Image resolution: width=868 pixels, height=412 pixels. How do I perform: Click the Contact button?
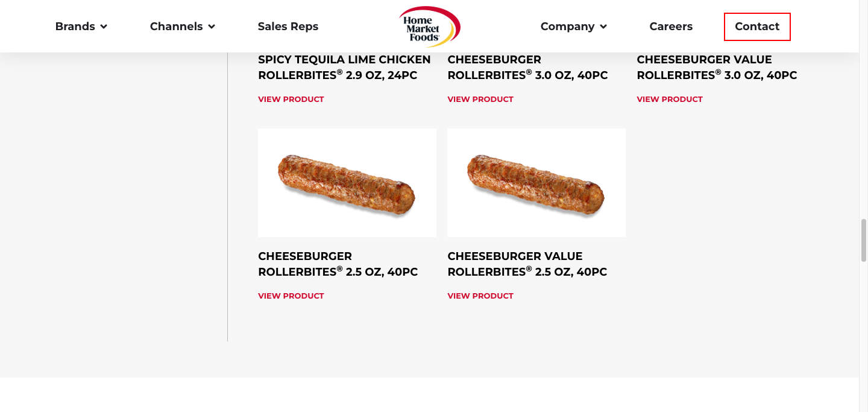757,27
